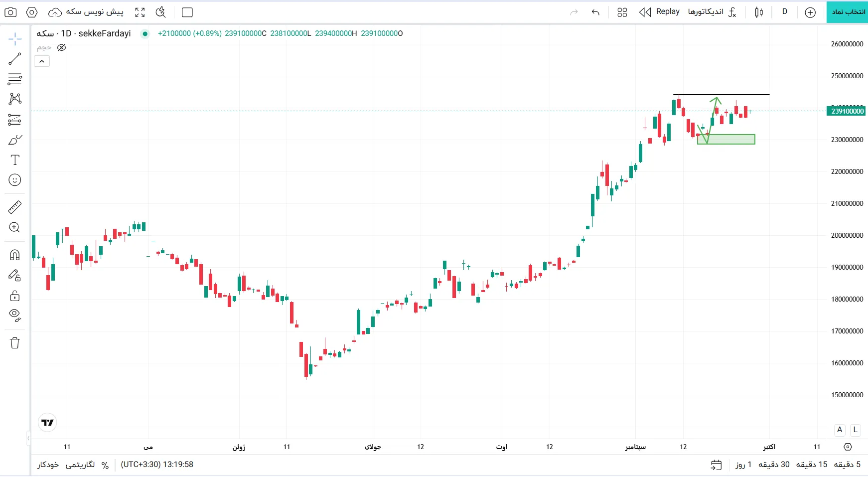Open quick search lightning icon

(160, 12)
